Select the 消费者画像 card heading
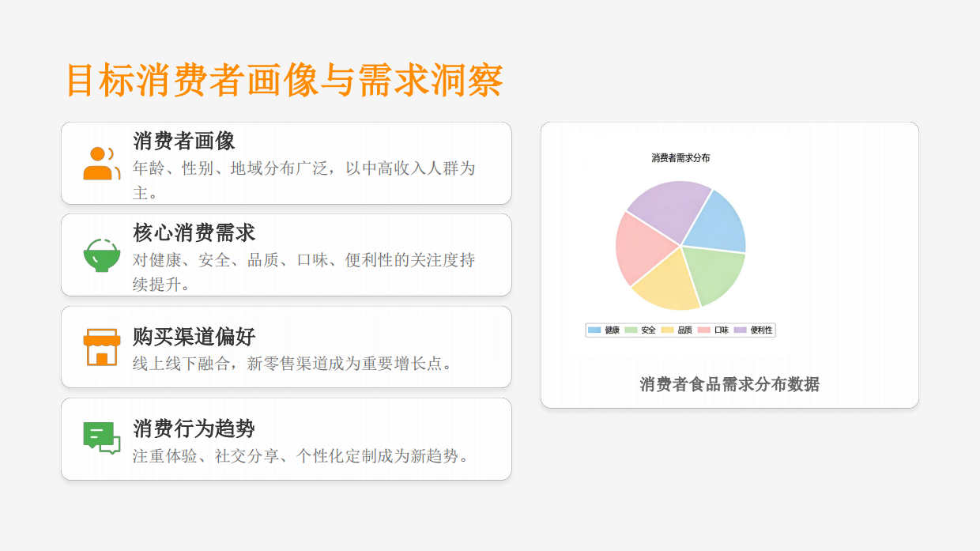Image resolution: width=980 pixels, height=551 pixels. pos(183,142)
